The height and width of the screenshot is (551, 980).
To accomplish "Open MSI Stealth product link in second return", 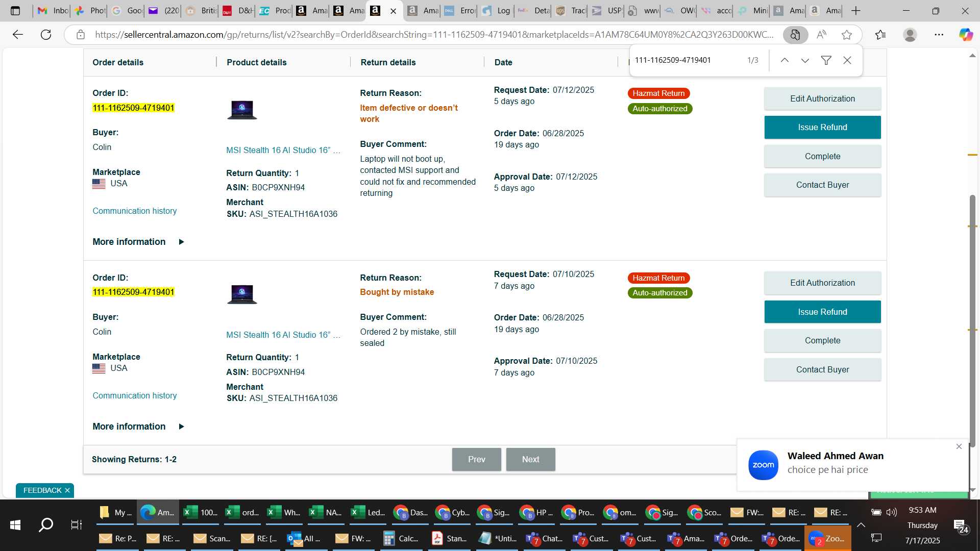I will pyautogui.click(x=283, y=335).
